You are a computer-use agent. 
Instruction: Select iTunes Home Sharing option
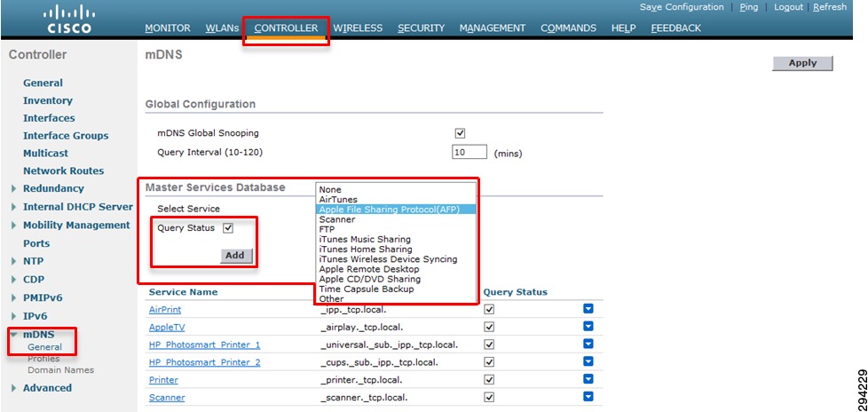[x=396, y=250]
